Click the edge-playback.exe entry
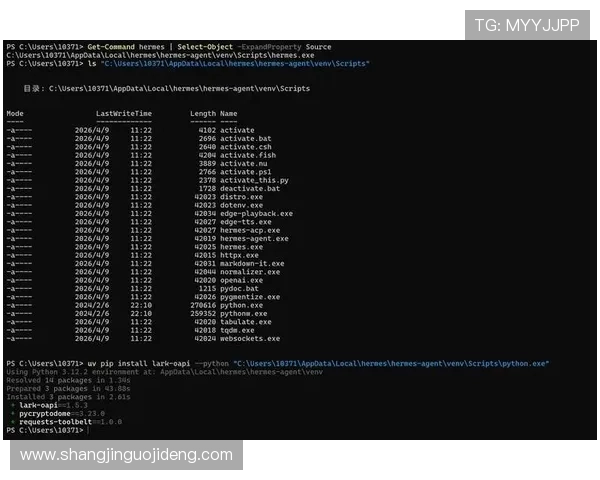 point(256,214)
